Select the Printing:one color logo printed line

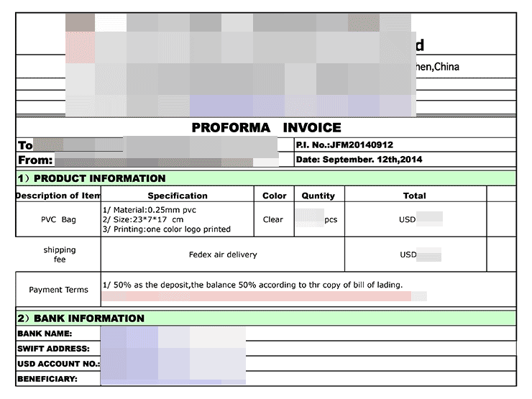[x=167, y=229]
